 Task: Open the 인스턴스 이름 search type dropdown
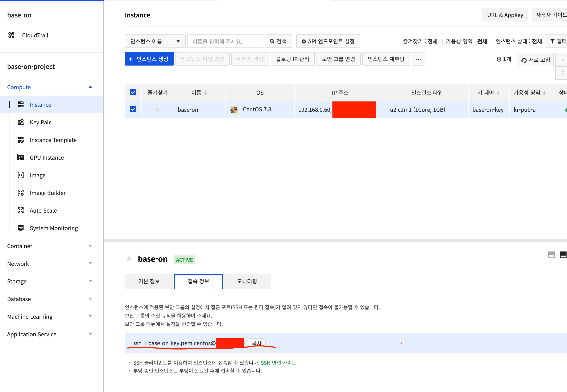tap(155, 41)
